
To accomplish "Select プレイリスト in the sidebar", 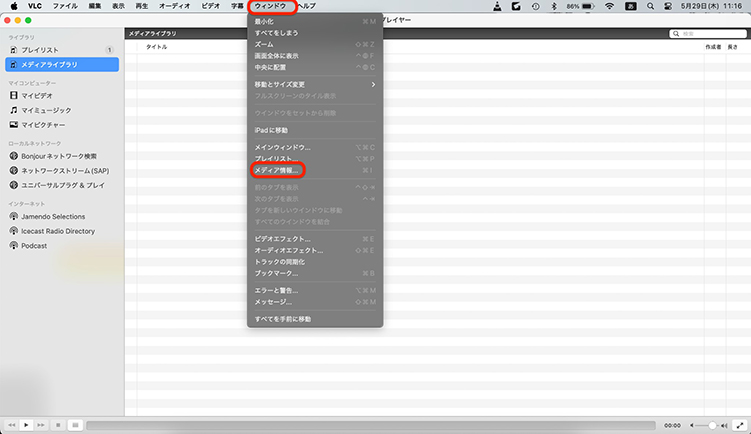I will (62, 50).
